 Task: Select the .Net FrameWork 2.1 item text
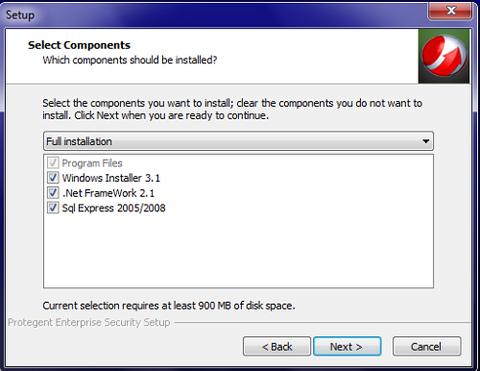tap(108, 193)
